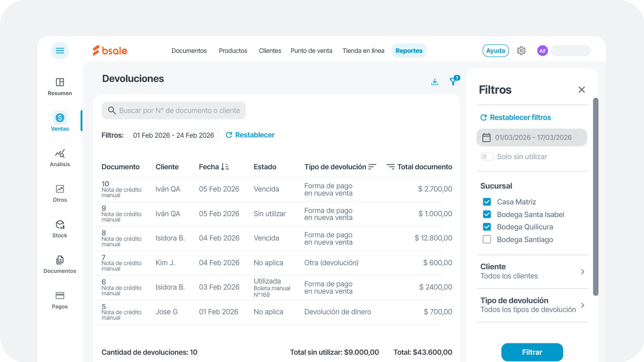The image size is (644, 362).
Task: Expand the Cliente filter option
Action: coord(532,271)
